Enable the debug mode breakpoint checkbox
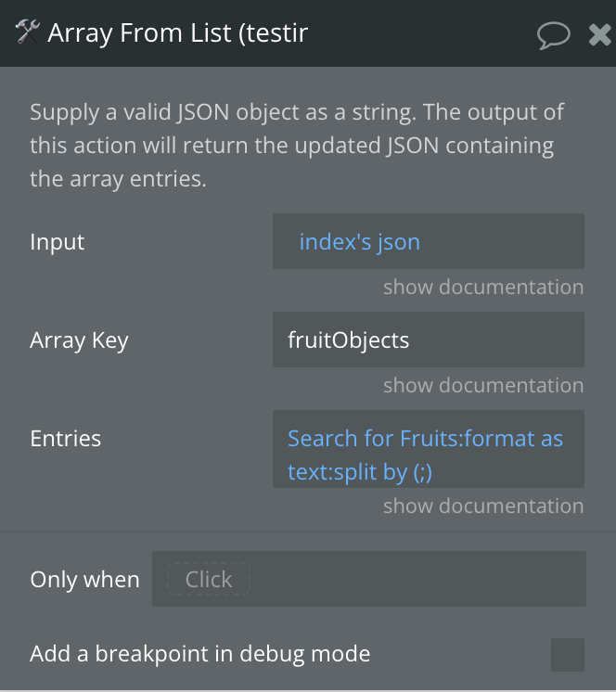Screen dimensions: 616x692 point(568,655)
